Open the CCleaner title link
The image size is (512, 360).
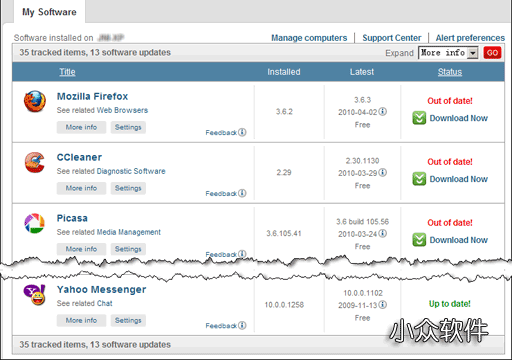79,157
